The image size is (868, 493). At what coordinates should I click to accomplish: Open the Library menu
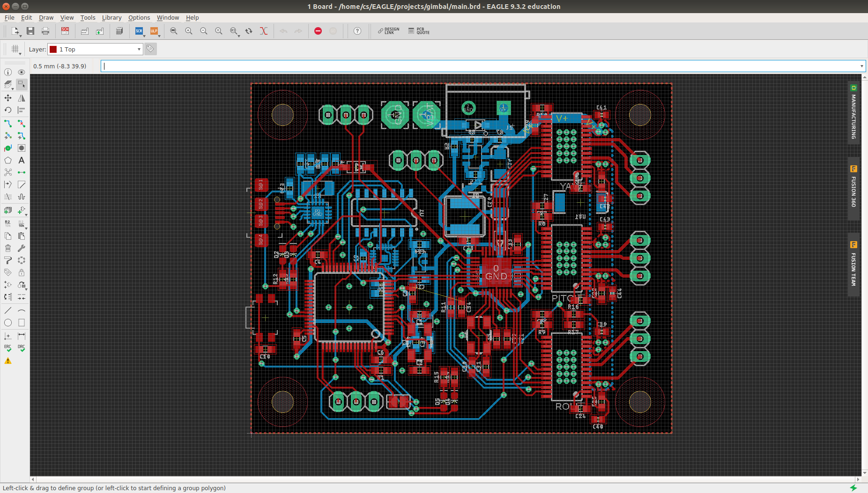111,18
